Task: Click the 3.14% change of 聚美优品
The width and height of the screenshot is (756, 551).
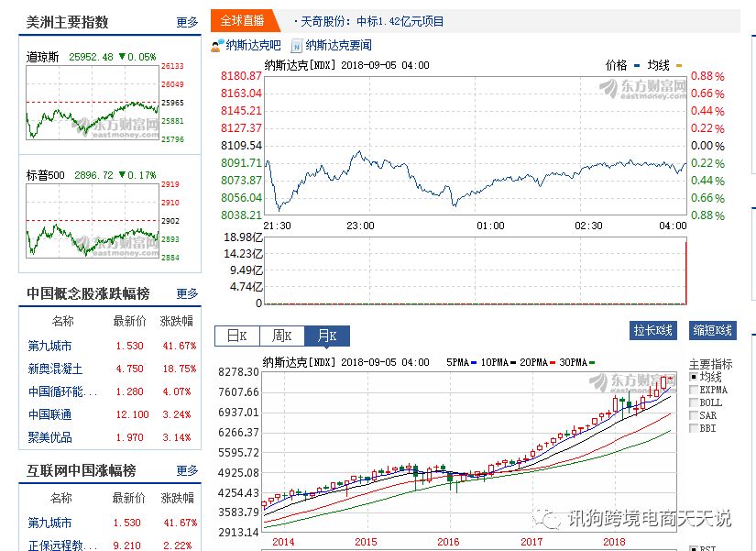Action: 177,437
